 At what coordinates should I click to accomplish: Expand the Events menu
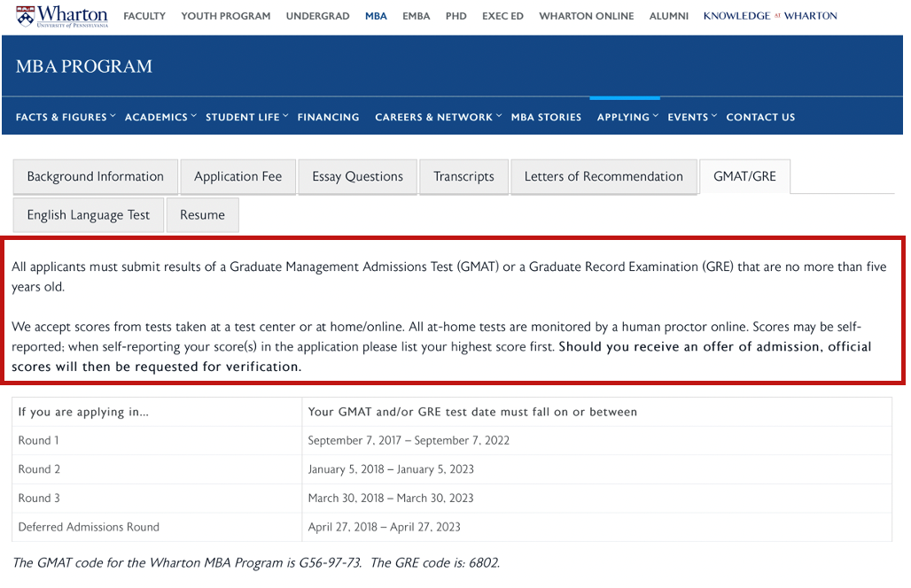tap(692, 117)
